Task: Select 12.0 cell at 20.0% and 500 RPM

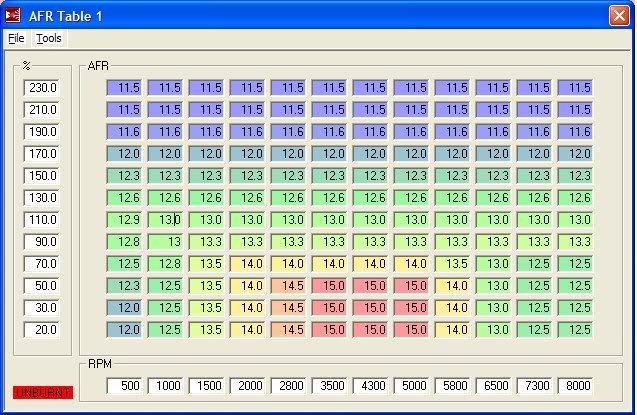Action: click(124, 329)
